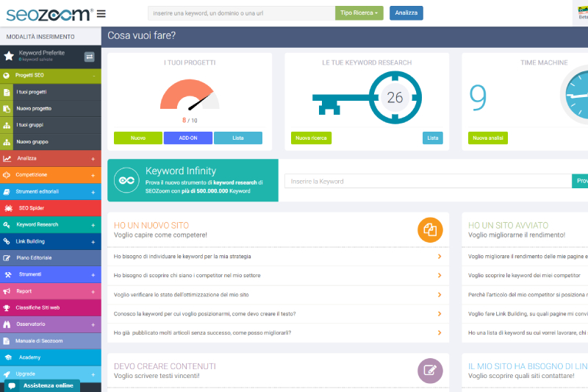Focus the Inserire la Keyword field
588x392 pixels.
(428, 181)
